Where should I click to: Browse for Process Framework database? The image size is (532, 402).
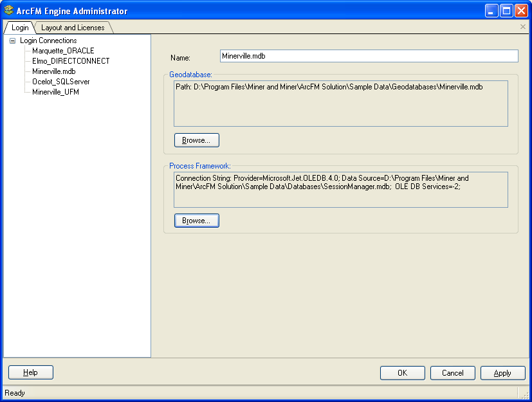196,221
